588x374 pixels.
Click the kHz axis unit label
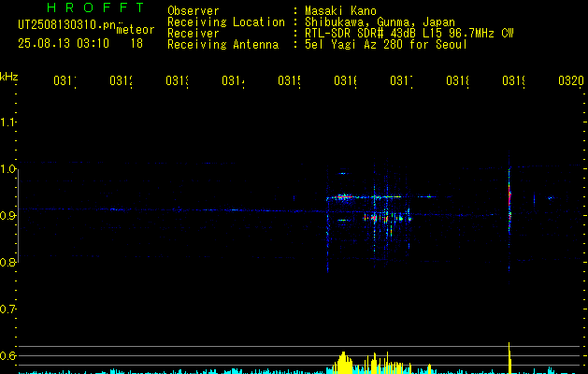coord(8,77)
